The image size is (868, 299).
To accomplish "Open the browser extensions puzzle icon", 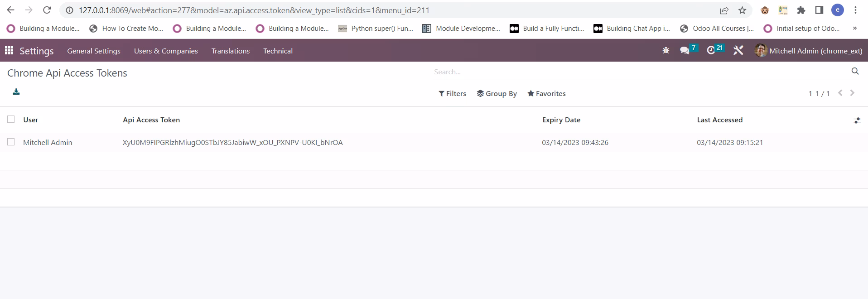I will [x=801, y=10].
